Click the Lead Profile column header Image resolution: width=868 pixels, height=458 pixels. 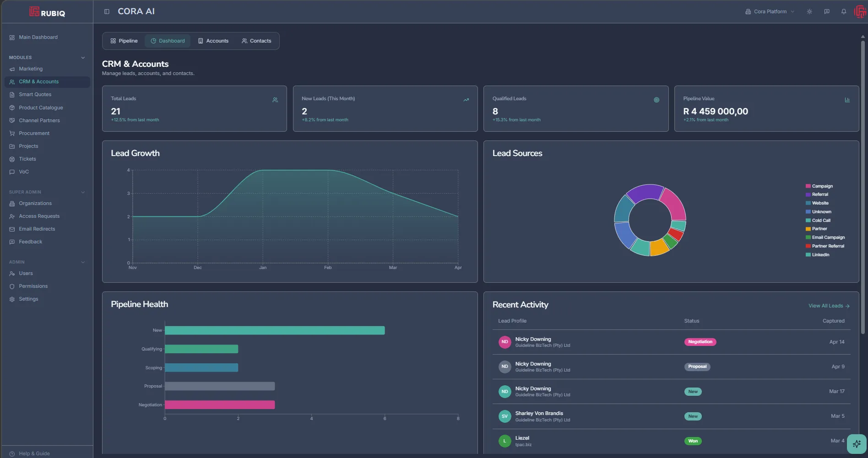point(512,321)
